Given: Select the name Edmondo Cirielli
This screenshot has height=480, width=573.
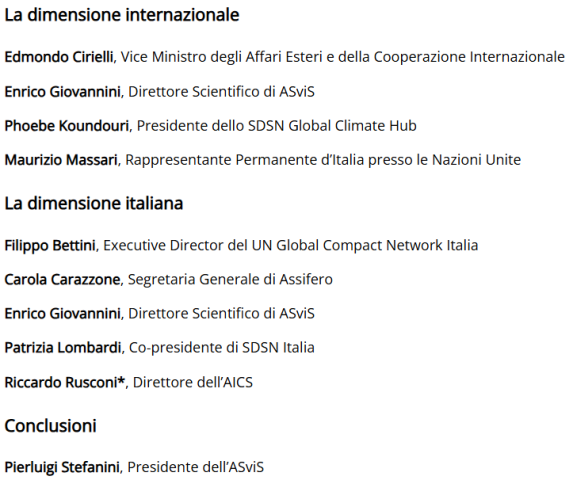Looking at the screenshot, I should [x=59, y=57].
